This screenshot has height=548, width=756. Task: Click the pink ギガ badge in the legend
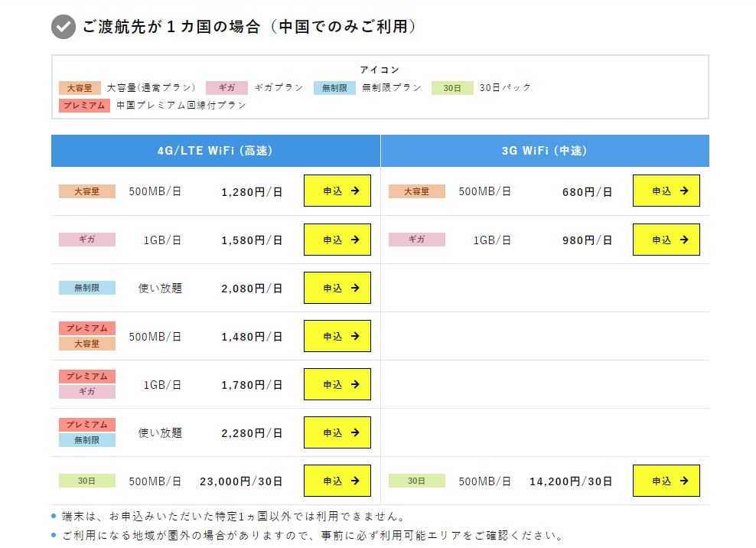point(226,88)
